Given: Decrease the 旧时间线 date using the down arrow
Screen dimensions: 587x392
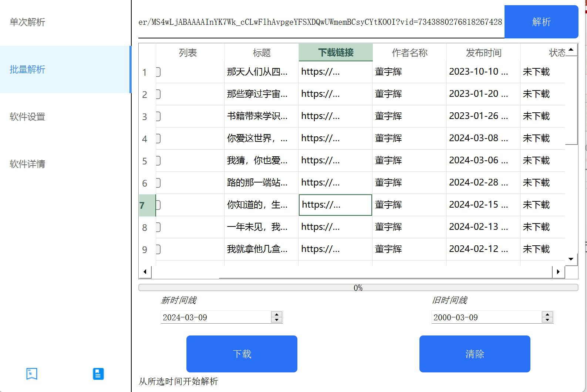Looking at the screenshot, I should click(547, 320).
